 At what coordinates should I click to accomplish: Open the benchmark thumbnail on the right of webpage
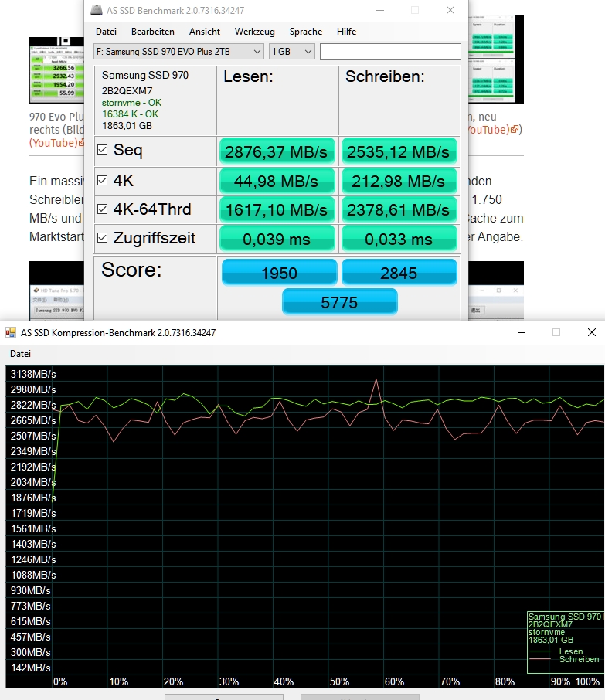496,59
